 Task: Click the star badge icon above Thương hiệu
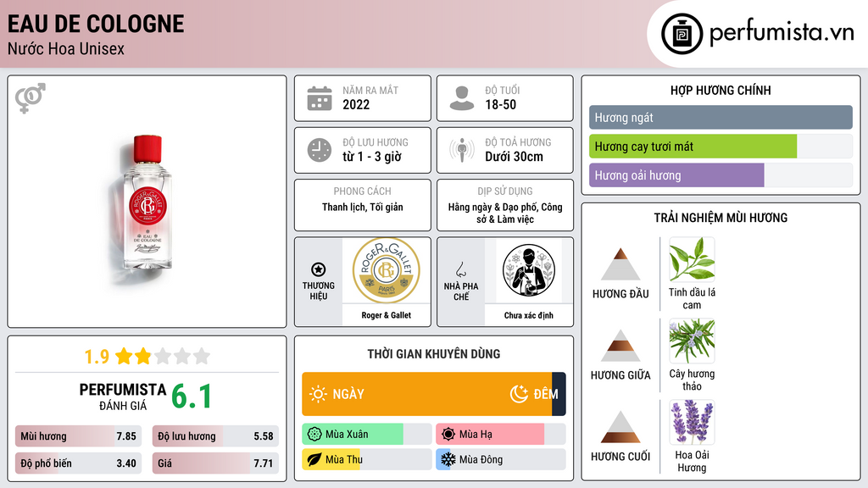[x=319, y=269]
